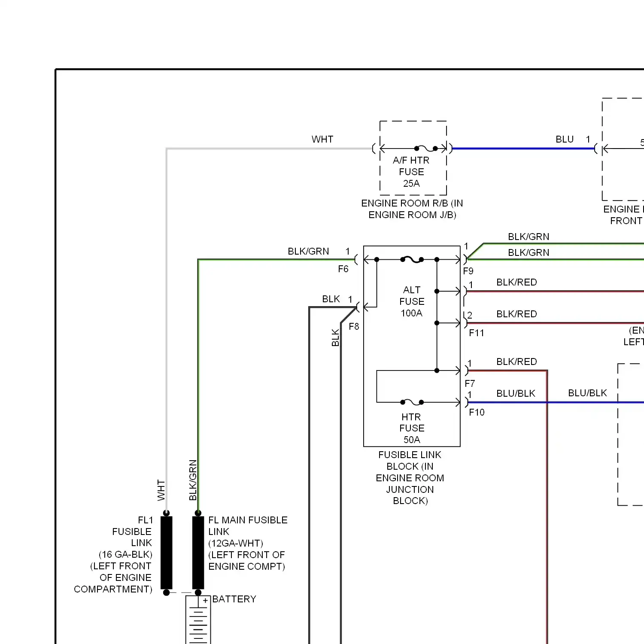Select the ALT FUSE 100A label
Viewport: 644px width, 644px height.
(x=412, y=301)
